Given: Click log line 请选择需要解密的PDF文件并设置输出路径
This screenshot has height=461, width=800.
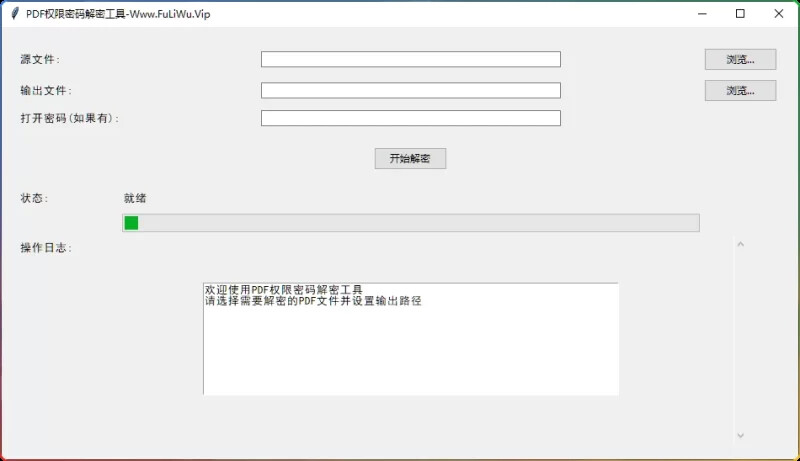Looking at the screenshot, I should (x=313, y=301).
